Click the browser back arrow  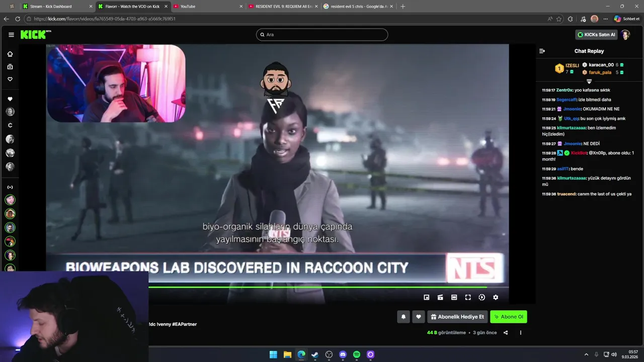tap(6, 19)
